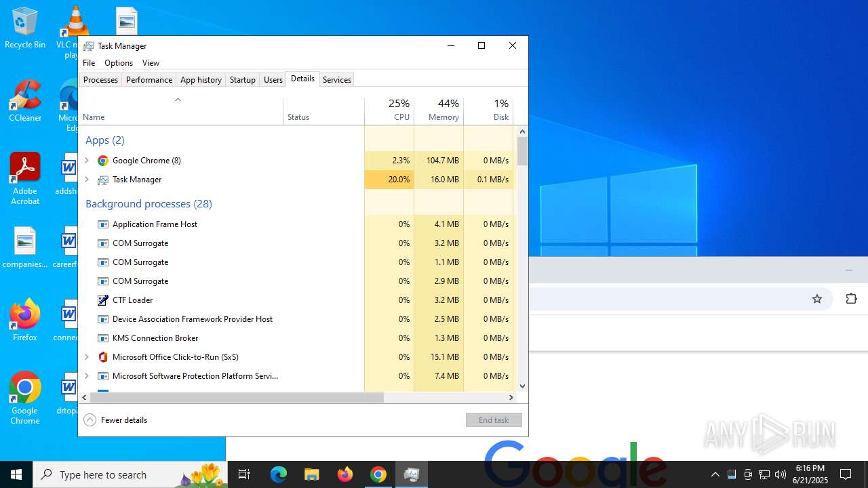This screenshot has width=868, height=488.
Task: Click the Background processes (28) heading
Action: [x=149, y=204]
